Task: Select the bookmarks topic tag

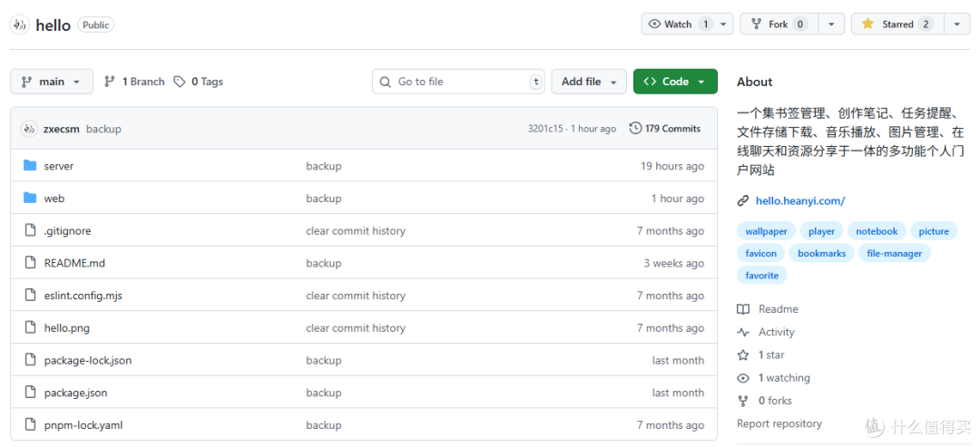Action: (822, 253)
